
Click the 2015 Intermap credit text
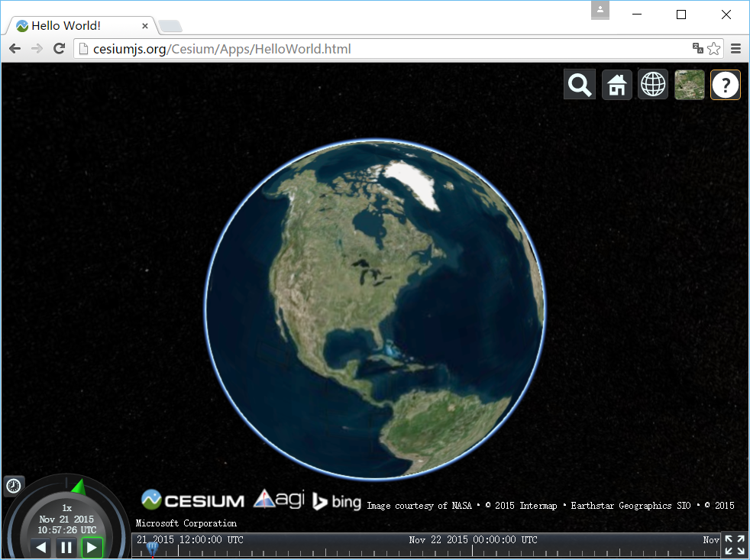coord(522,506)
